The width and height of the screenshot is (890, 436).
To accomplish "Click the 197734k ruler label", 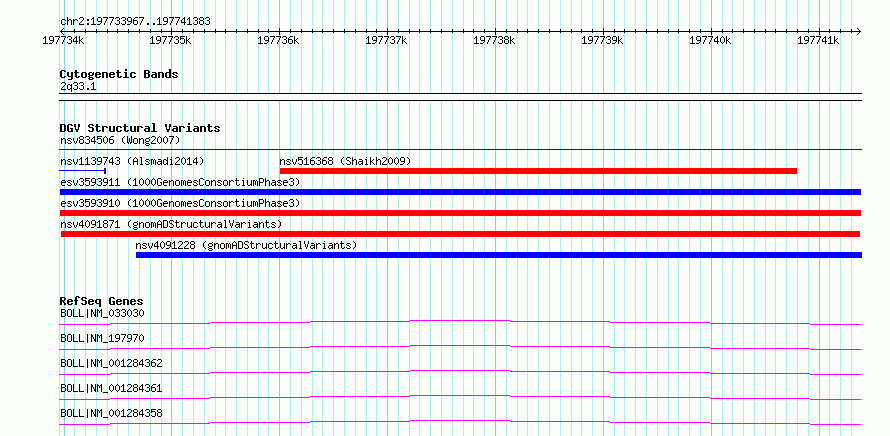I will (x=64, y=40).
